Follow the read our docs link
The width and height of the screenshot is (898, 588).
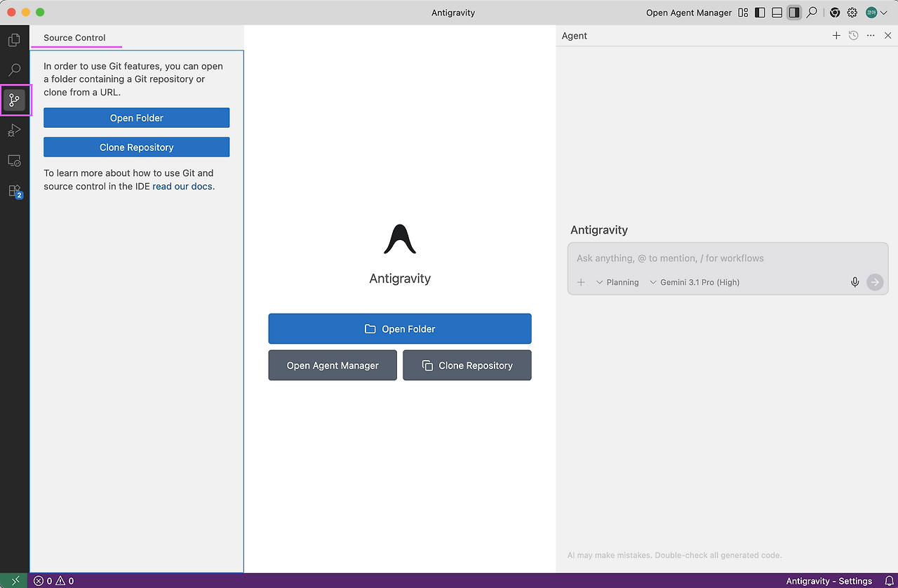(183, 187)
